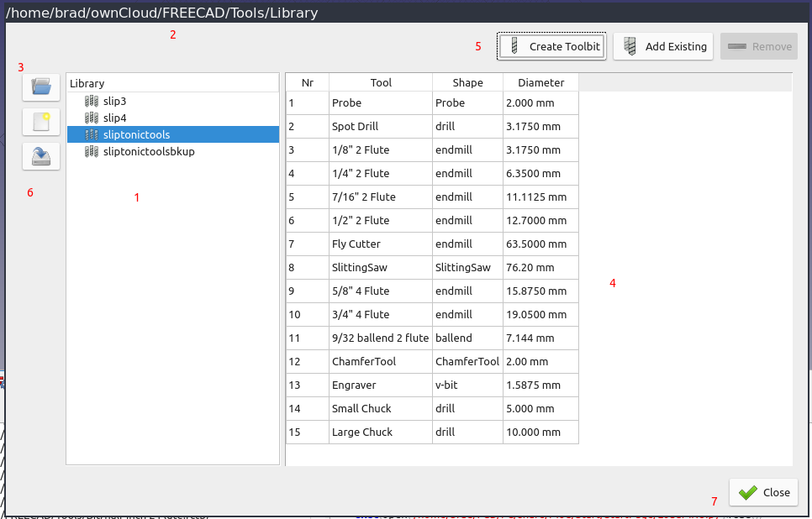
Task: Click the v-bit shape cell
Action: (x=467, y=385)
